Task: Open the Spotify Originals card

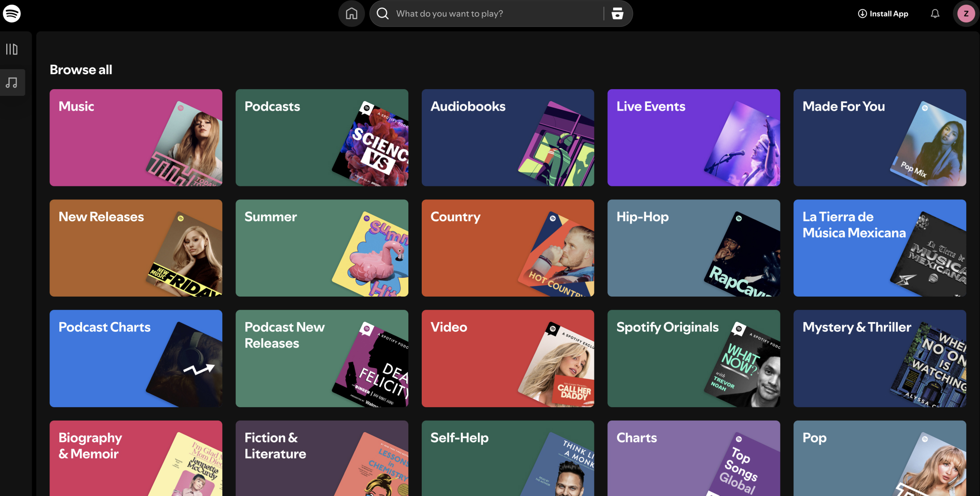Action: tap(693, 359)
